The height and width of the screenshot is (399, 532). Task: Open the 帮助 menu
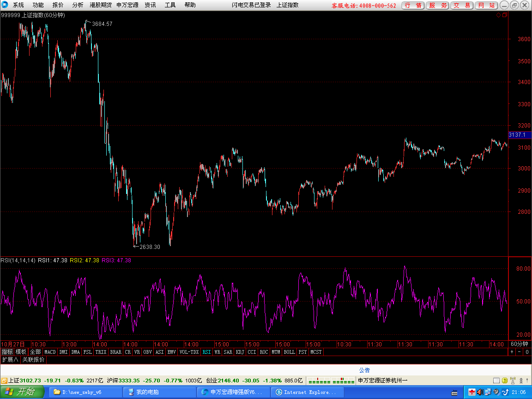(190, 5)
